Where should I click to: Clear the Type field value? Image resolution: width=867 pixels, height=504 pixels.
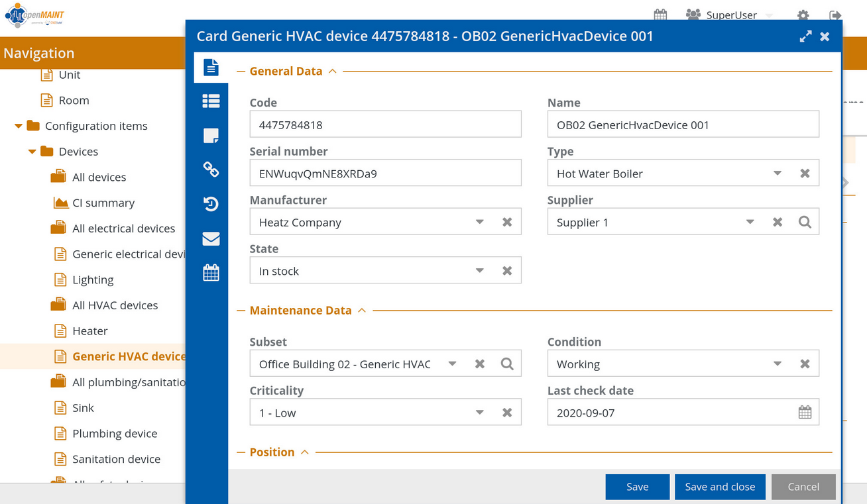tap(805, 174)
